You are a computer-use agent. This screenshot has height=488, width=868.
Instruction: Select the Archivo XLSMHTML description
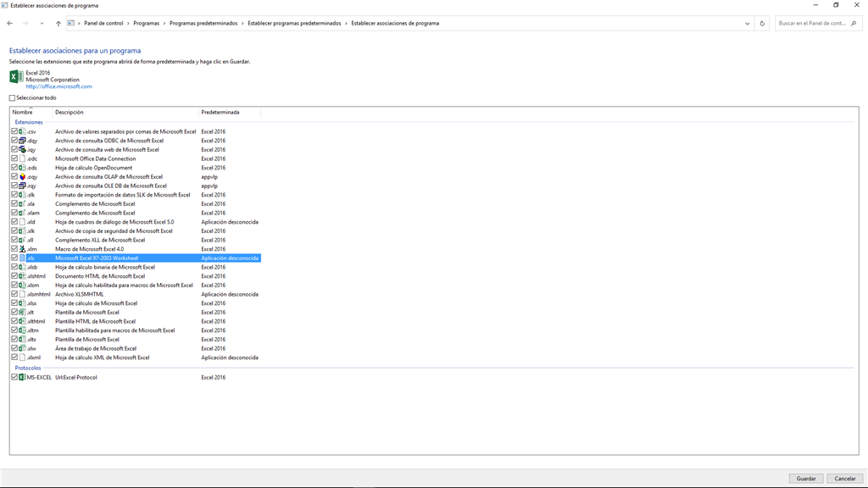[x=79, y=294]
